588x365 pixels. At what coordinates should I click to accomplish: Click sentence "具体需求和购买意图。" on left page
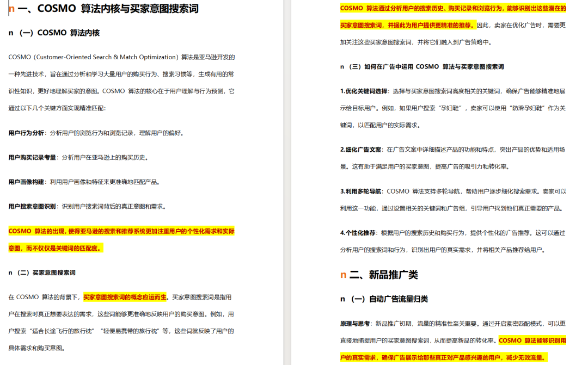coord(38,348)
